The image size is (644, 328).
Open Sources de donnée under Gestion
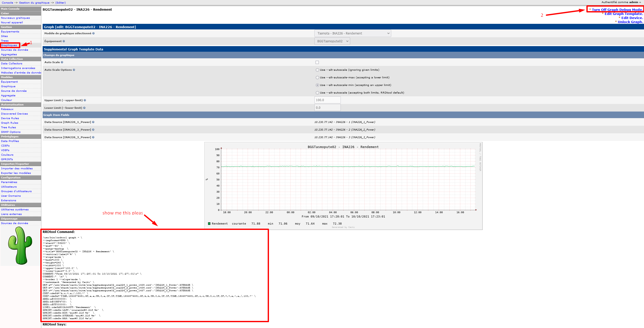pos(14,50)
